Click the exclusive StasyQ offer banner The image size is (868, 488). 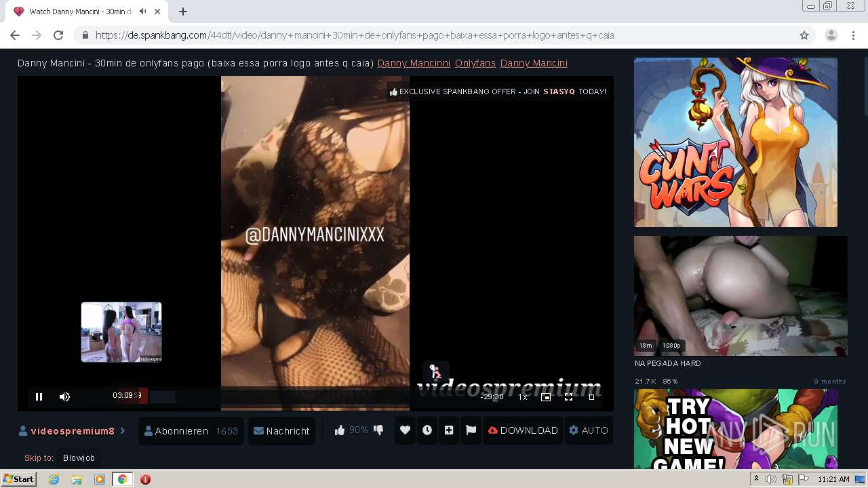pos(498,91)
